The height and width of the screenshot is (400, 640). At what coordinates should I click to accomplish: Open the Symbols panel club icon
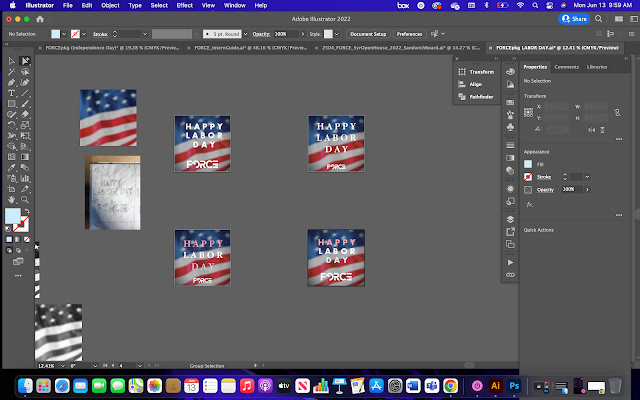(x=510, y=127)
